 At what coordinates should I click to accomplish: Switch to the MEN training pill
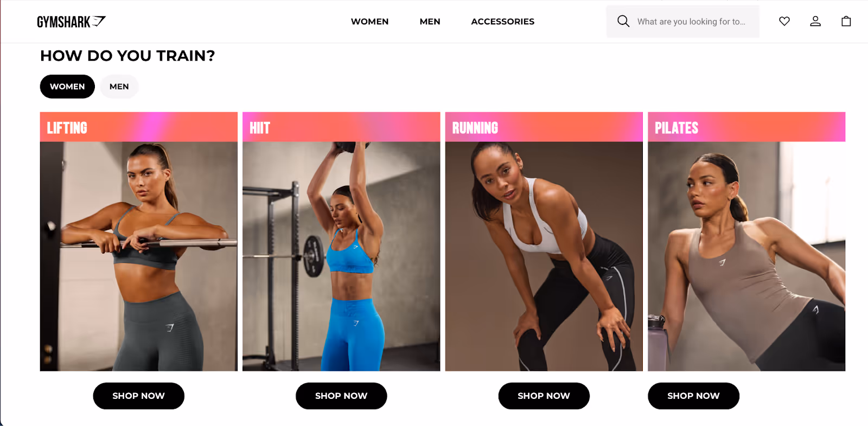coord(119,87)
